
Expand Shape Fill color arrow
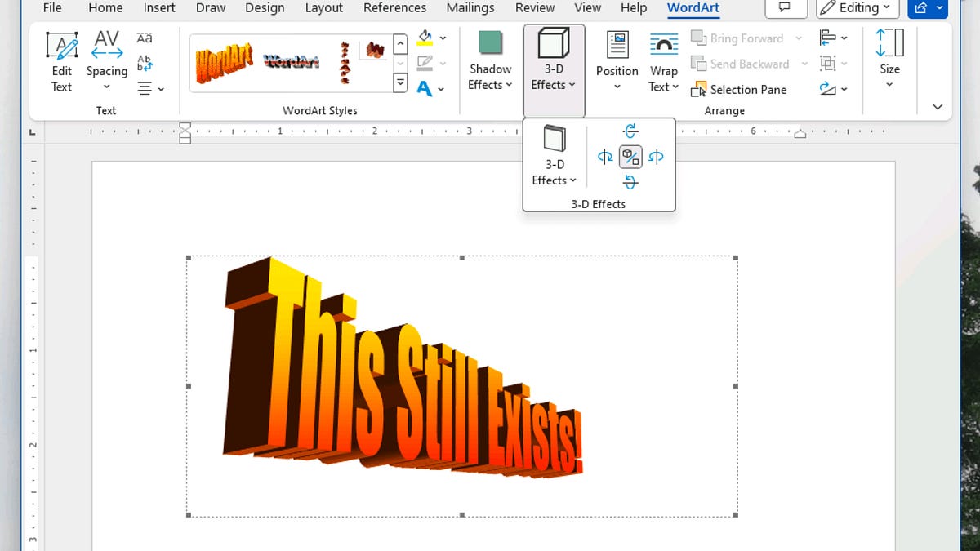tap(443, 38)
